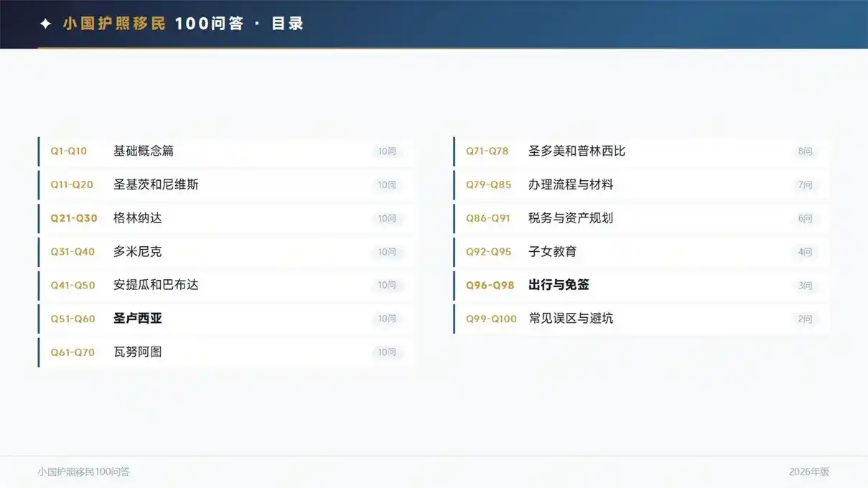The image size is (868, 488).
Task: Select the 子女教育 chapter title
Action: [x=553, y=252]
